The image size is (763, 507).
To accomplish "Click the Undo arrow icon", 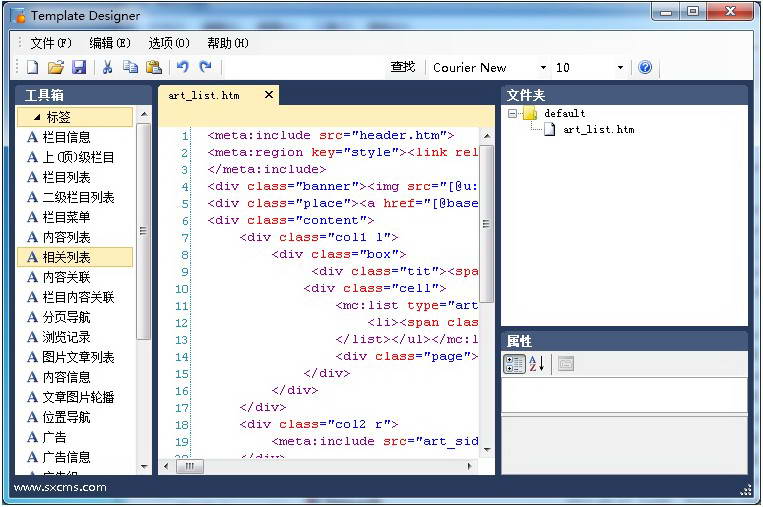I will [x=182, y=67].
